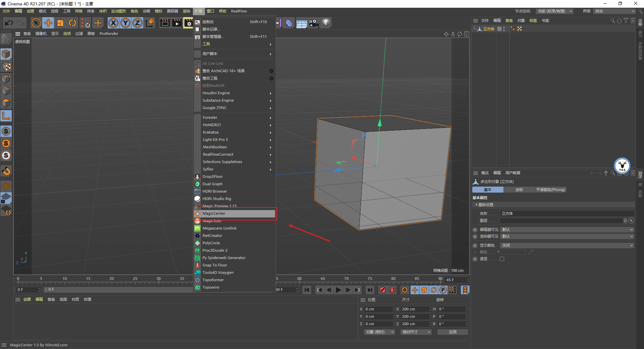Switch to Polygons mode icon
644x349 pixels.
(x=6, y=103)
